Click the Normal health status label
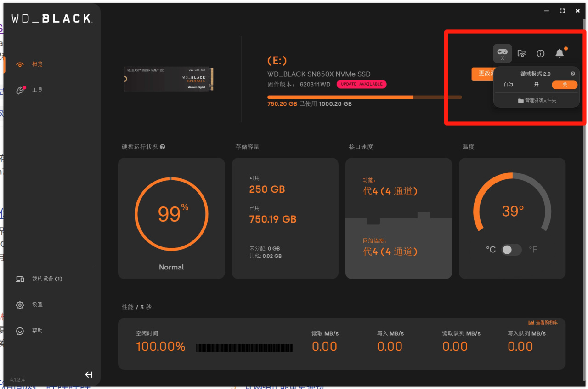This screenshot has height=389, width=588. coord(171,267)
